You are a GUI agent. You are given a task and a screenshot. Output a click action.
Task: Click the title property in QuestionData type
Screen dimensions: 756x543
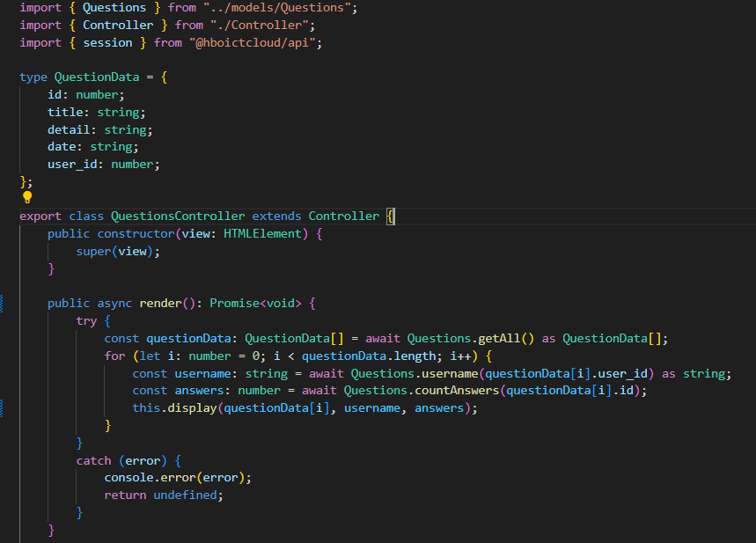pyautogui.click(x=65, y=112)
